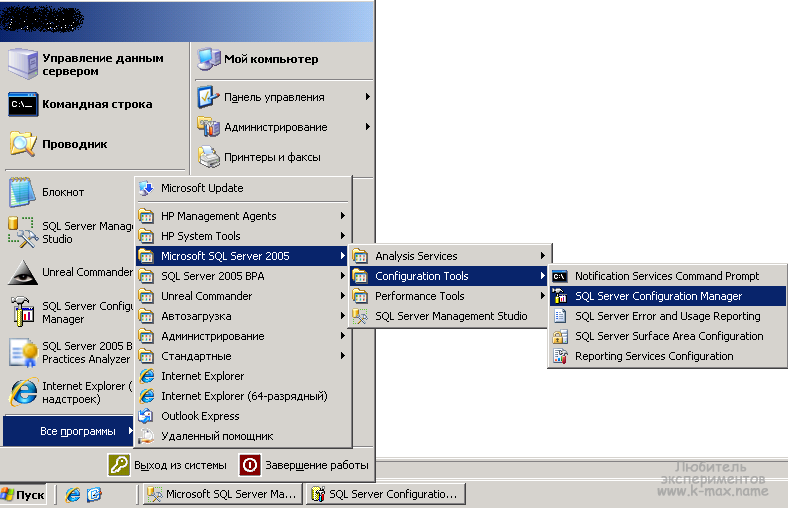Click Internet Explorer quick launch icon

[x=73, y=495]
